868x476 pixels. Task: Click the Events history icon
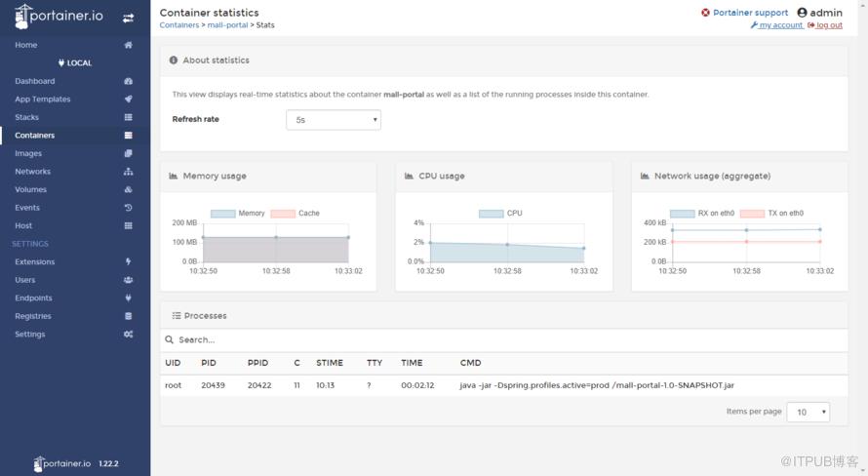(129, 208)
